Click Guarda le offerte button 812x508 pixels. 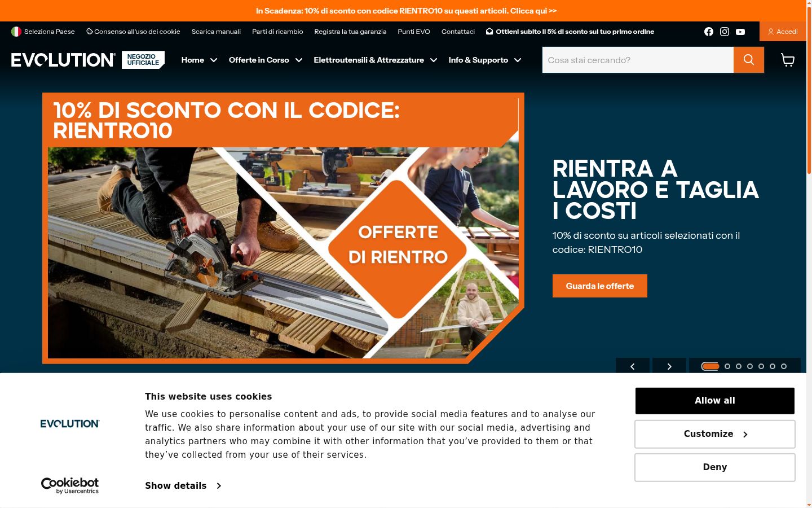tap(600, 286)
